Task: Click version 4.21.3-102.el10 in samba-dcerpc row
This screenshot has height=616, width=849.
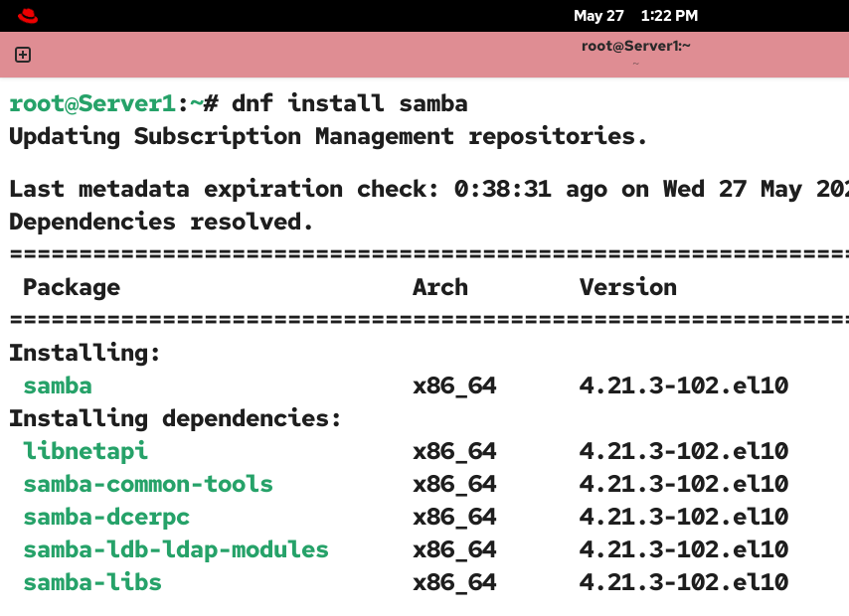Action: (x=684, y=517)
